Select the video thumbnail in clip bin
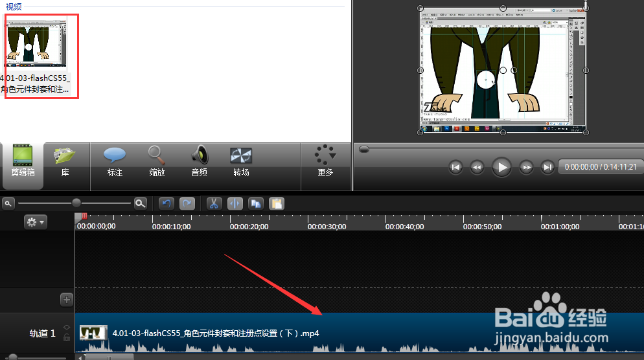This screenshot has width=644, height=360. pos(36,43)
